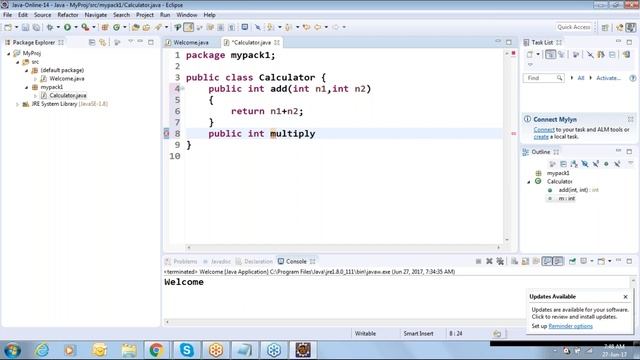Click the New Task icon in Task List

pos(530,54)
